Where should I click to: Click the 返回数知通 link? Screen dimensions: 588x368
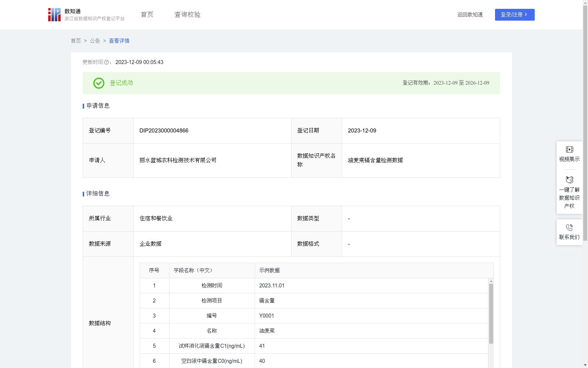coord(470,15)
